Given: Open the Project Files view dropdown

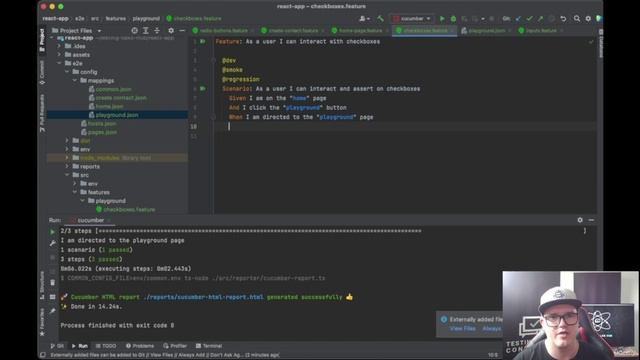Looking at the screenshot, I should click(76, 31).
